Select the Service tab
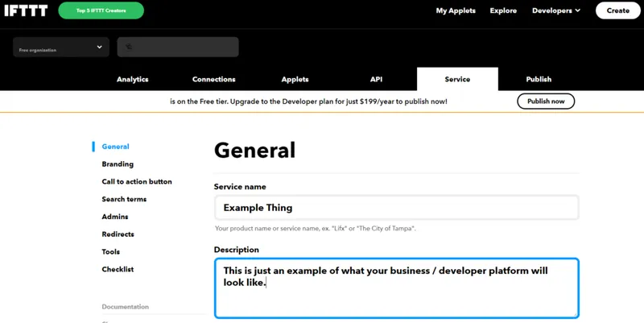This screenshot has width=644, height=323. tap(457, 79)
